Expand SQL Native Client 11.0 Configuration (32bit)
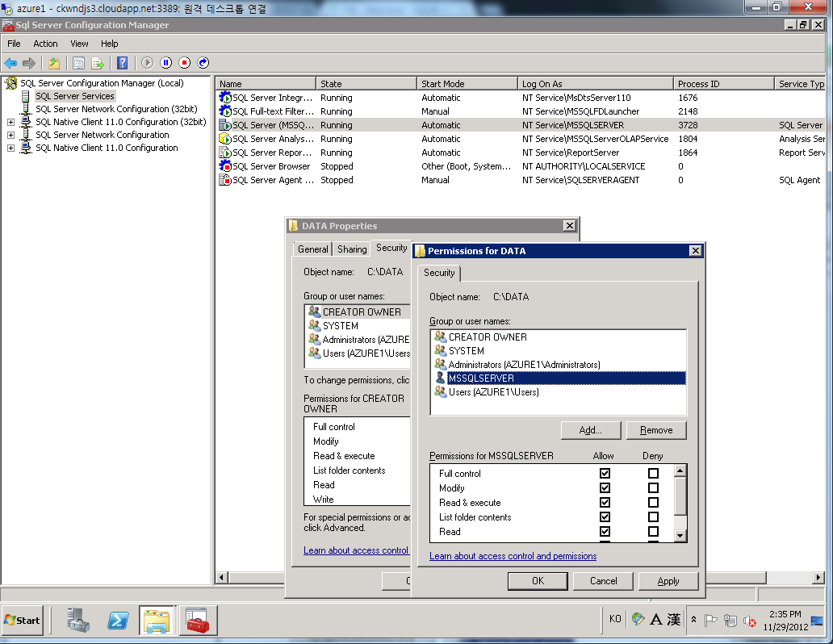The image size is (833, 644). (x=10, y=122)
